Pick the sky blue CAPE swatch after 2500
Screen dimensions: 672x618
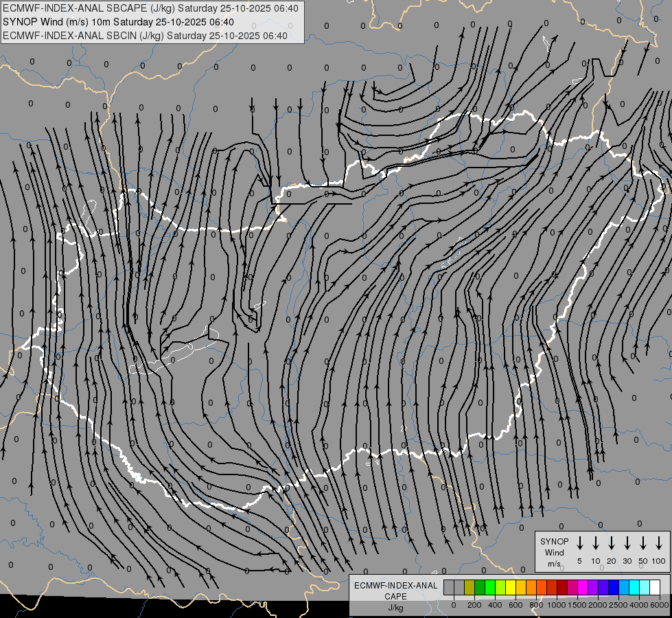[x=624, y=587]
